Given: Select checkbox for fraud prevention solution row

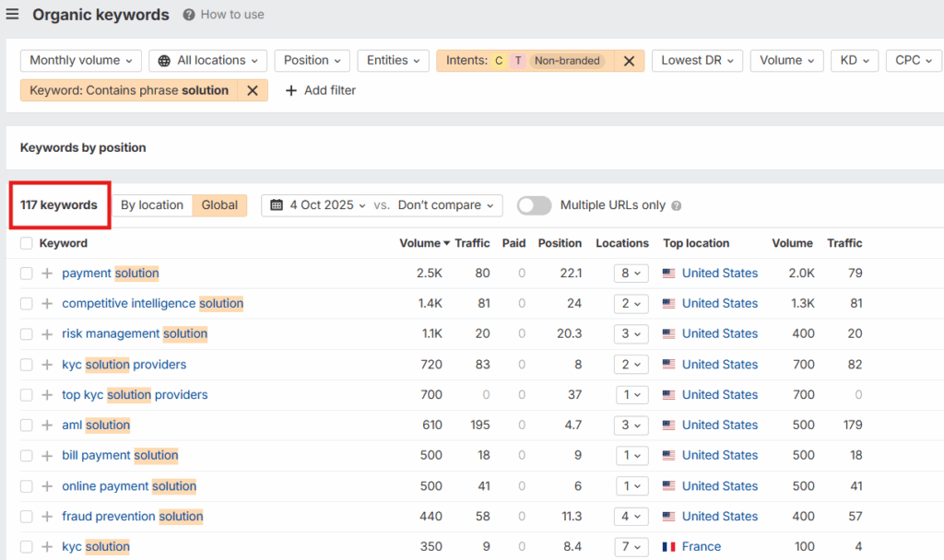Looking at the screenshot, I should pos(27,517).
